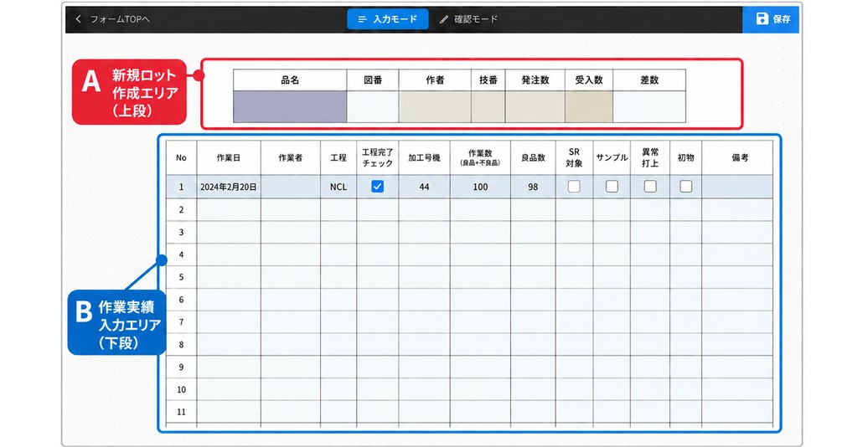Check サンプル box in row 1
The width and height of the screenshot is (868, 447).
pyautogui.click(x=612, y=187)
